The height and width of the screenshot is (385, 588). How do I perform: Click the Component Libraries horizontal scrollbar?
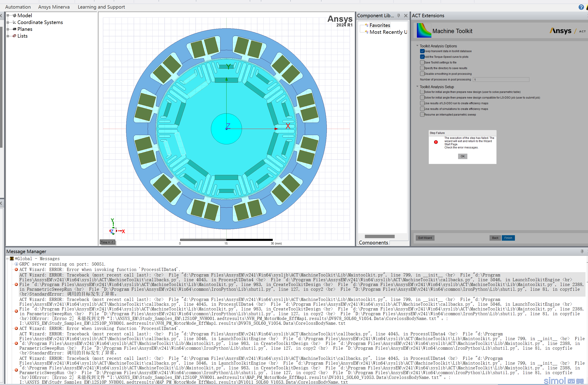click(380, 237)
